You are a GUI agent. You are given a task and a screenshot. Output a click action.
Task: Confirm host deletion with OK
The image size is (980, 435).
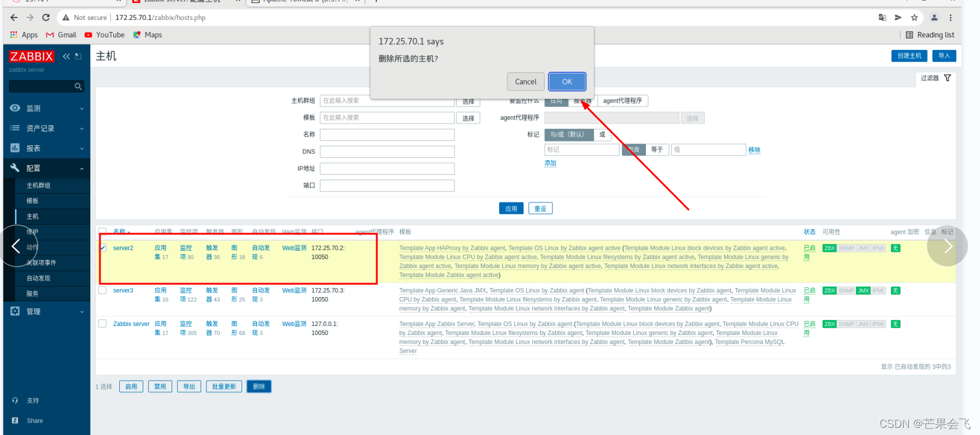click(x=566, y=81)
